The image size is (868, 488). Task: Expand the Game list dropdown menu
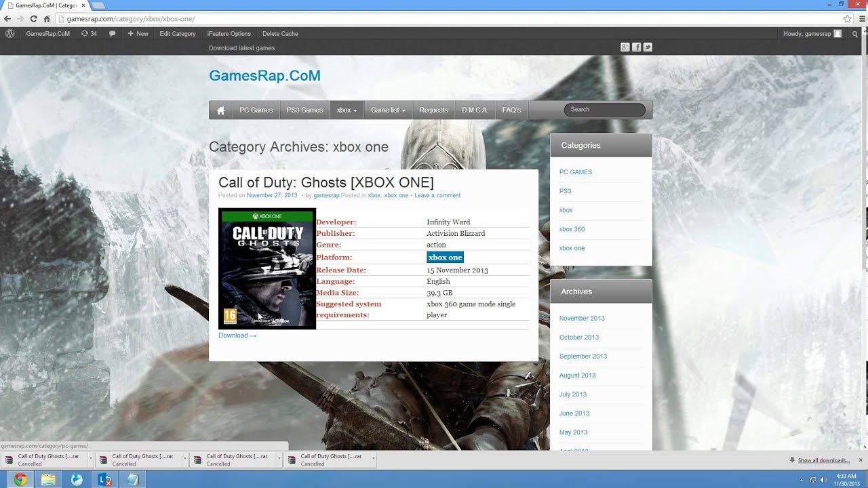coord(388,110)
